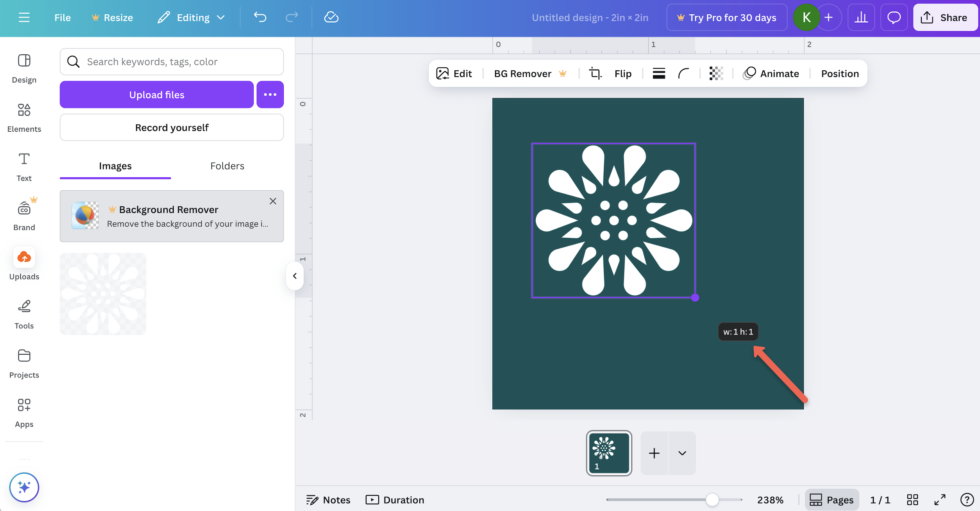980x511 pixels.
Task: Expand the add page options chevron
Action: [x=682, y=453]
